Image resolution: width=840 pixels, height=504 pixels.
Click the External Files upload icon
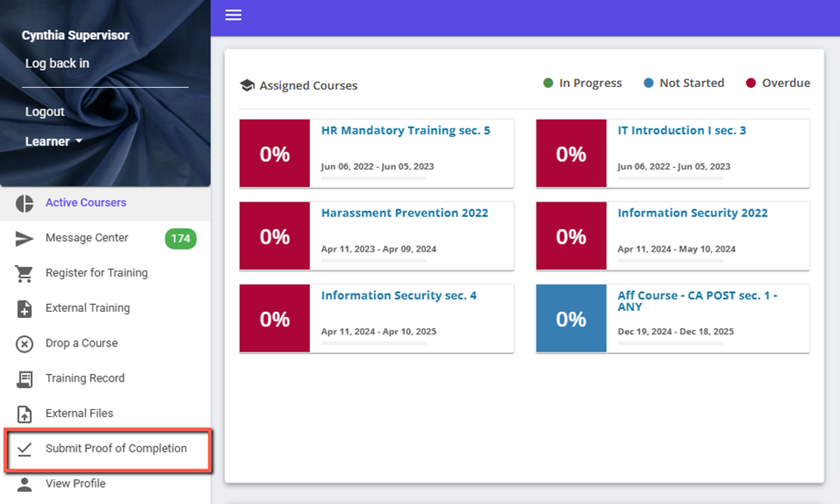pos(24,414)
